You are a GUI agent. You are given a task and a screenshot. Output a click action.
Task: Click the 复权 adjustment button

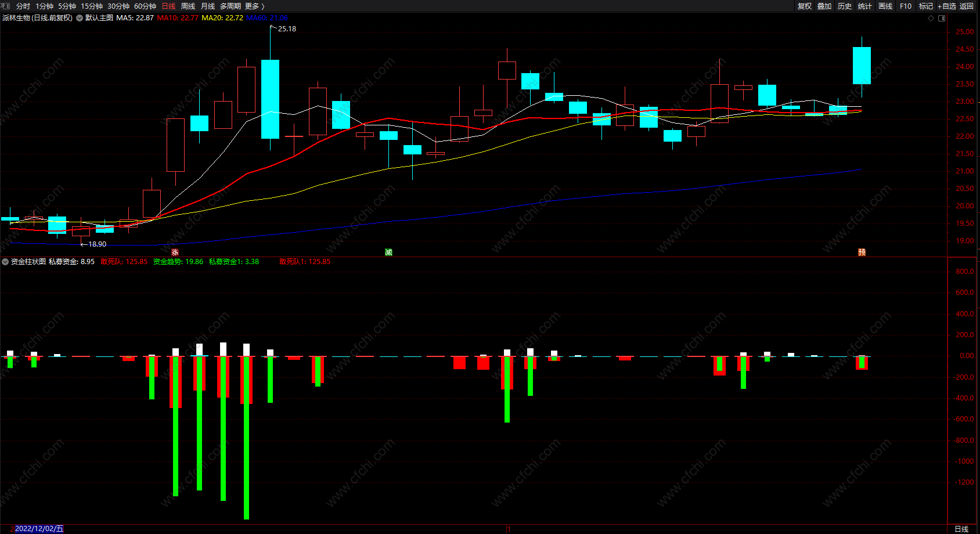[x=805, y=6]
